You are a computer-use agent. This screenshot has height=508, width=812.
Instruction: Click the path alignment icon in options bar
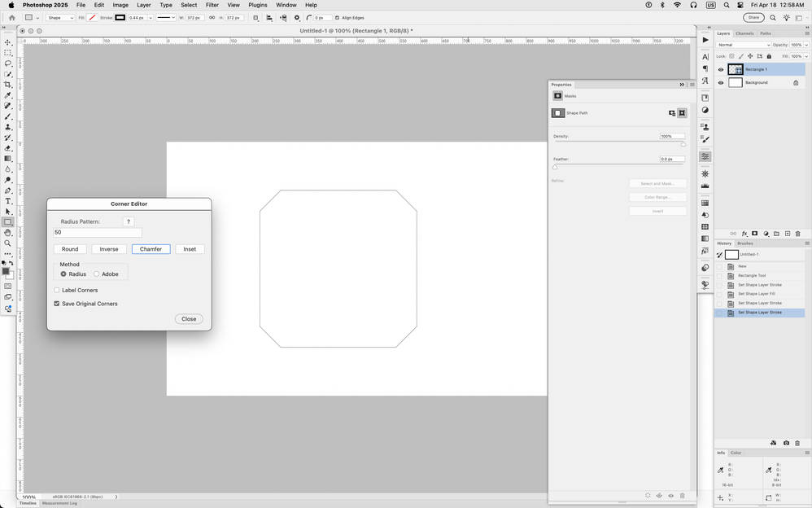coord(269,17)
